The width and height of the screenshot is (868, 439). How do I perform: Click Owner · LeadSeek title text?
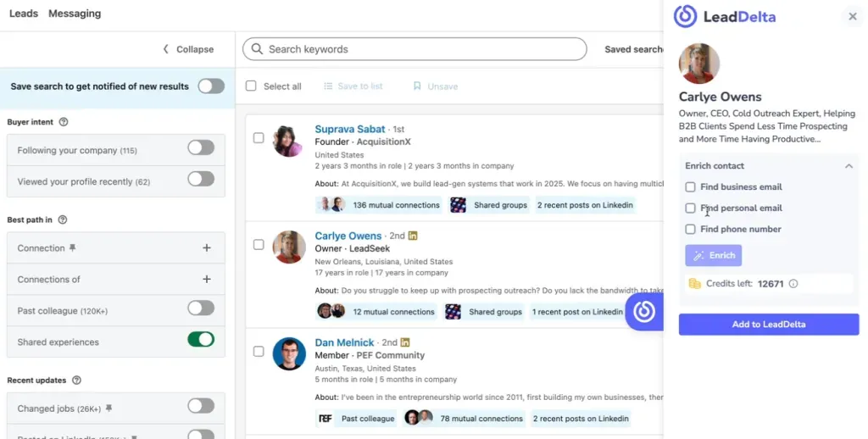click(x=353, y=248)
